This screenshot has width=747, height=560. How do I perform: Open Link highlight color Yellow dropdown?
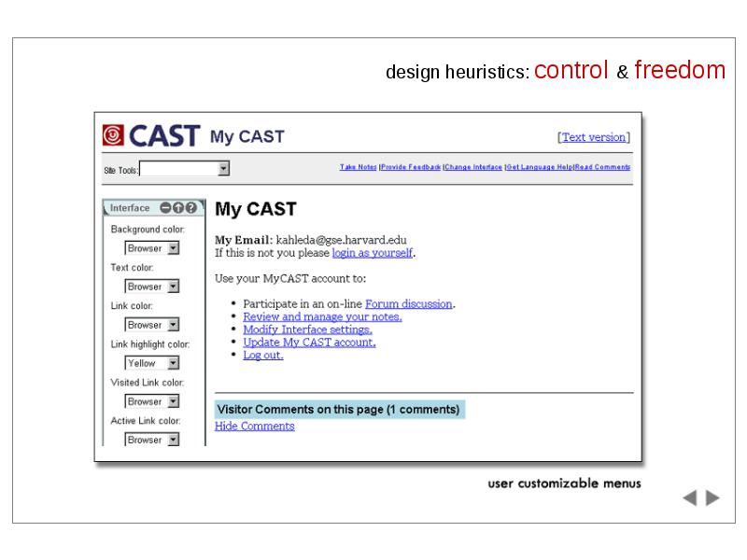pyautogui.click(x=152, y=363)
